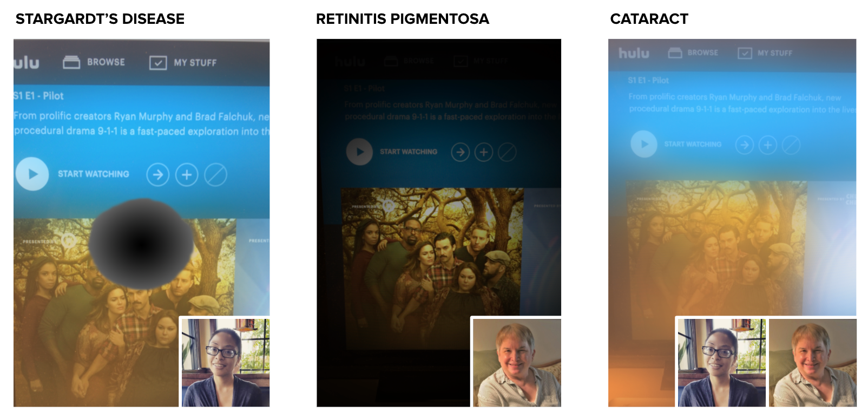This screenshot has width=868, height=418.
Task: Select smiling older person thumbnail in Retinitis panel
Action: (517, 363)
